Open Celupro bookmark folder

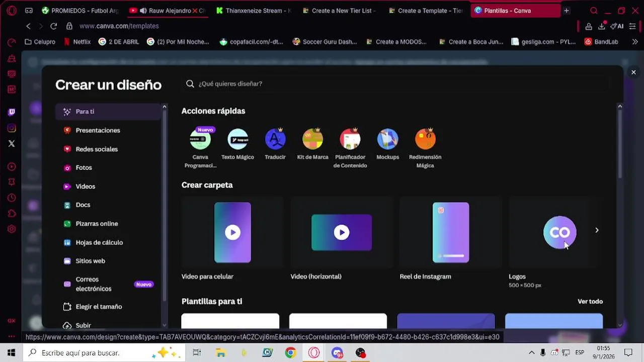(40, 42)
